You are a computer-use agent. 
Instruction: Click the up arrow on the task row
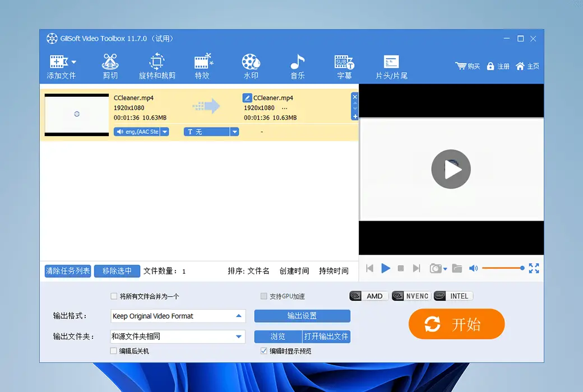coord(355,103)
